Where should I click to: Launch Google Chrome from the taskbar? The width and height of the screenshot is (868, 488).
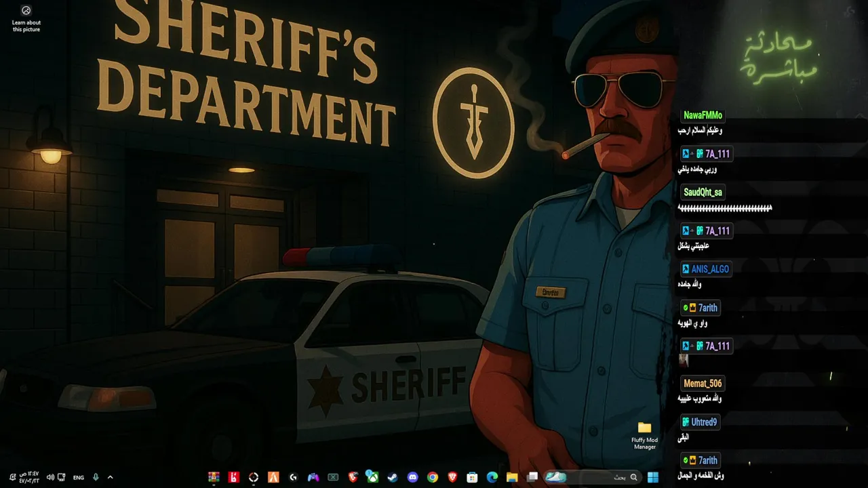(x=433, y=477)
